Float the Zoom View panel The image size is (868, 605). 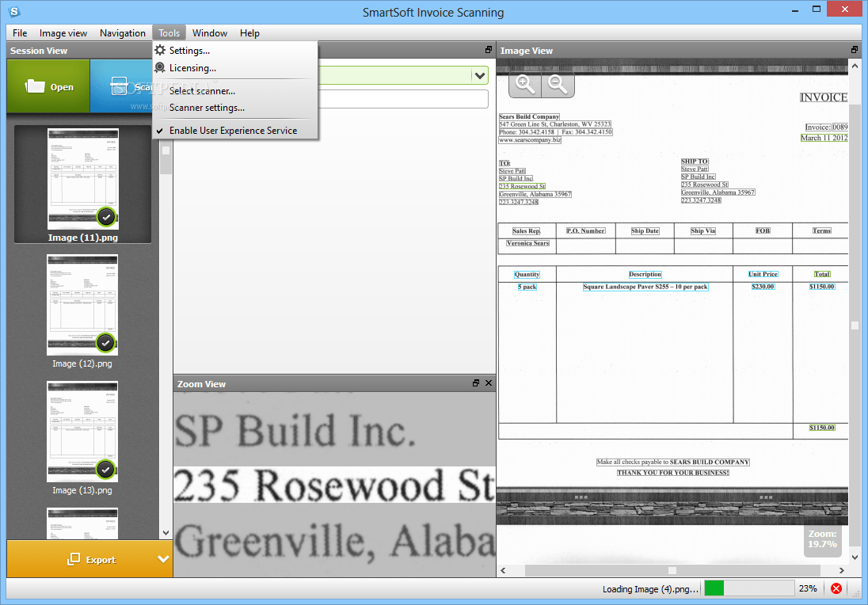(475, 382)
